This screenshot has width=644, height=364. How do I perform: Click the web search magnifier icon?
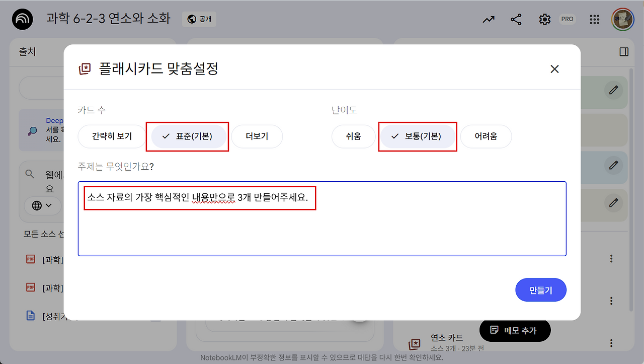30,174
